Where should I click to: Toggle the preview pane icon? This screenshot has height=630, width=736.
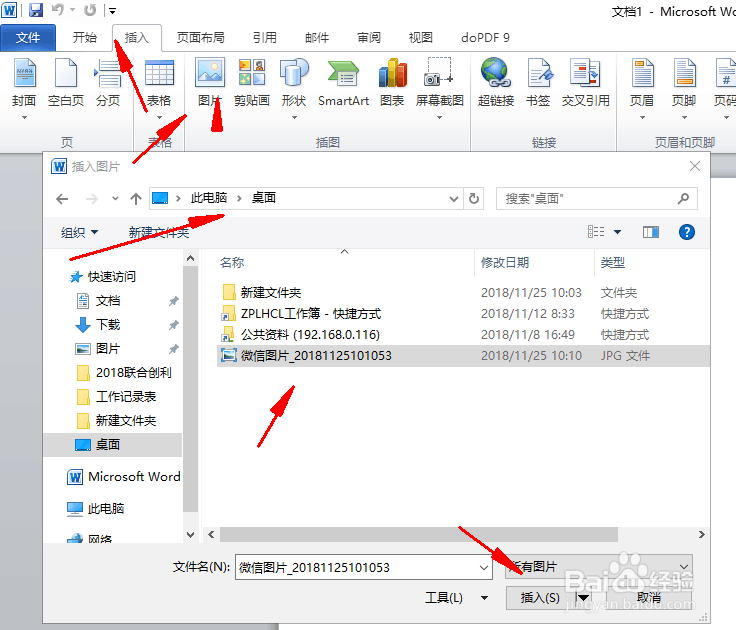651,232
